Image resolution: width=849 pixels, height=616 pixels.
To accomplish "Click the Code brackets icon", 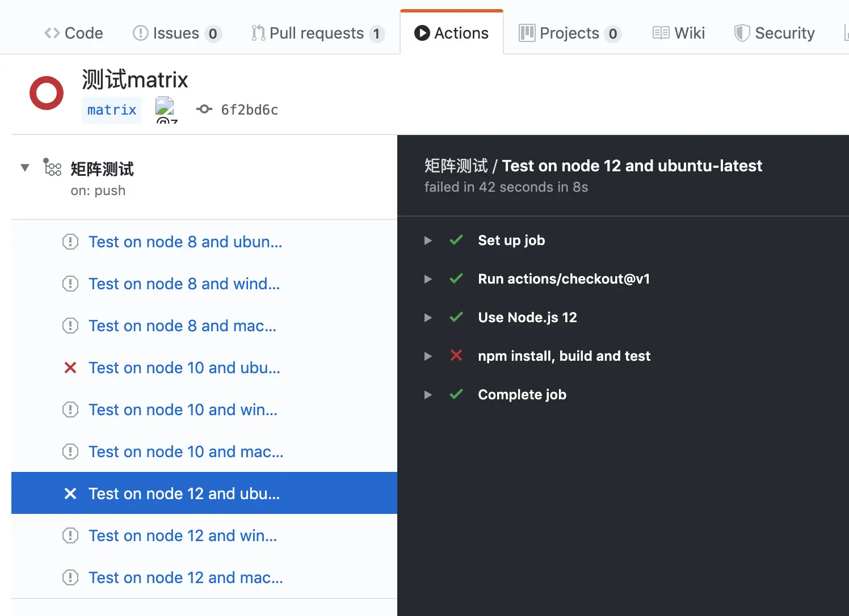I will pos(52,33).
